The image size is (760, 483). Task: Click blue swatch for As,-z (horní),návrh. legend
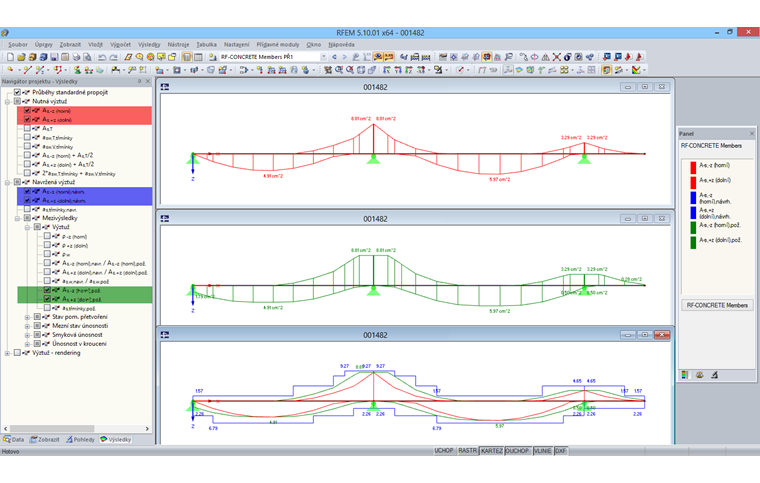[x=693, y=197]
